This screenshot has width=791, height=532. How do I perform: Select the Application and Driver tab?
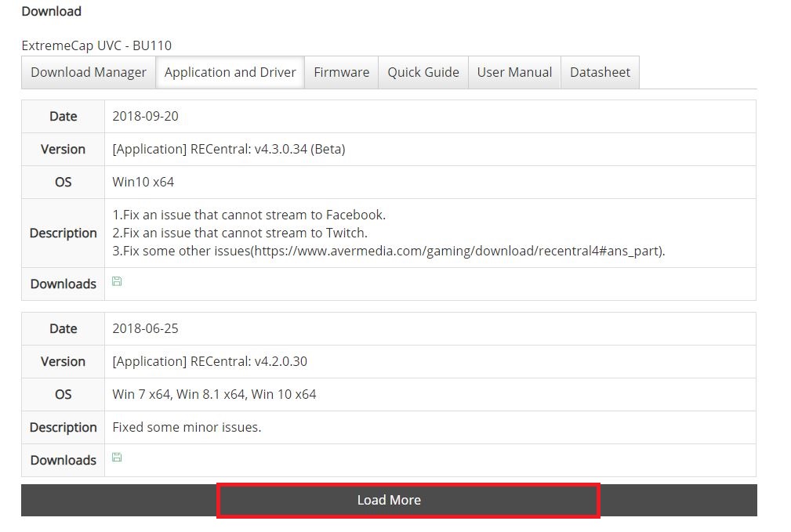[230, 72]
